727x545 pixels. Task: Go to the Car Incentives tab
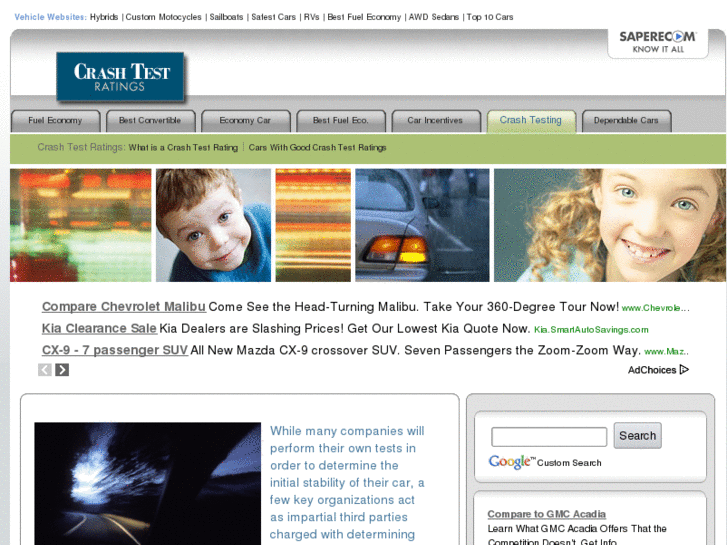point(435,121)
